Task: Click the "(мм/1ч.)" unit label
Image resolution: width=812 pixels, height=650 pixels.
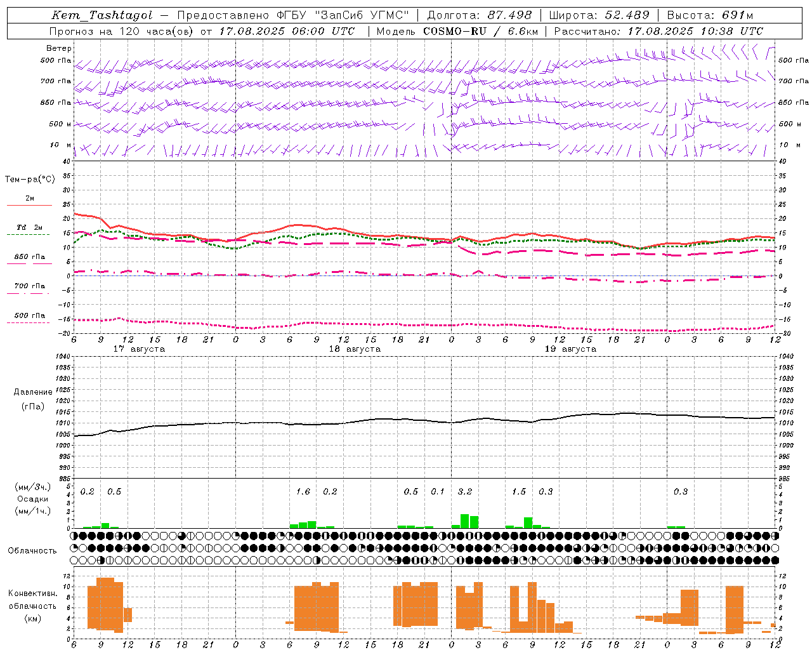Action: point(33,511)
